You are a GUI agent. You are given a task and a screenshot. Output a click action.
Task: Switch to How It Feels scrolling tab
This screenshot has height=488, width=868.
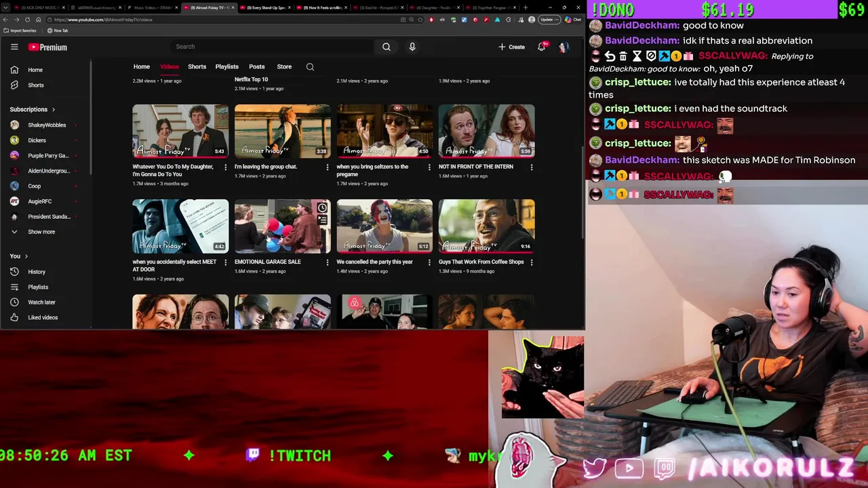pos(320,7)
